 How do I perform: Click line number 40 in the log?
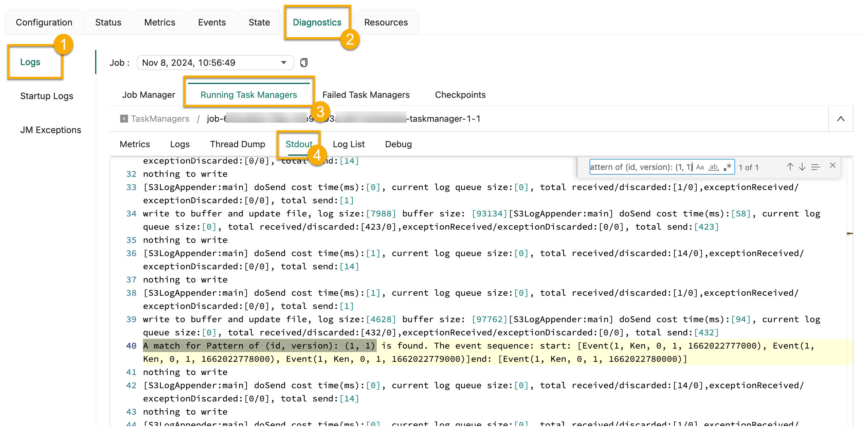click(131, 345)
